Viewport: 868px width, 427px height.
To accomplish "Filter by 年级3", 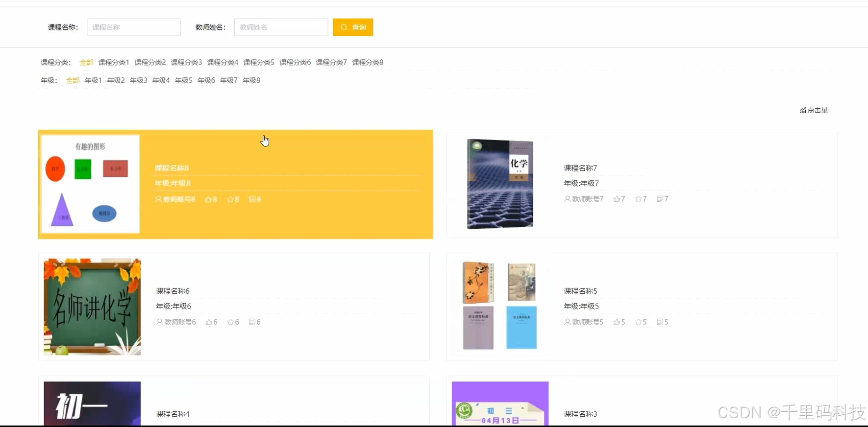I will 138,80.
